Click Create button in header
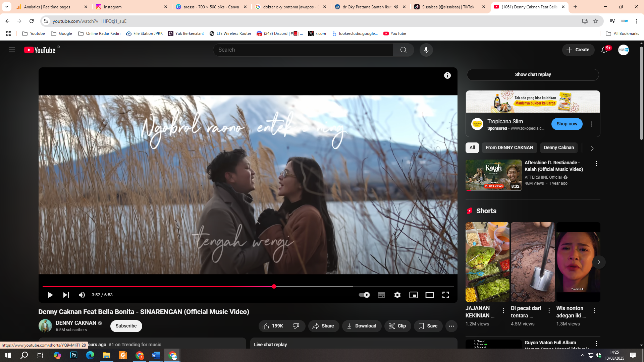644x362 pixels. pos(578,50)
